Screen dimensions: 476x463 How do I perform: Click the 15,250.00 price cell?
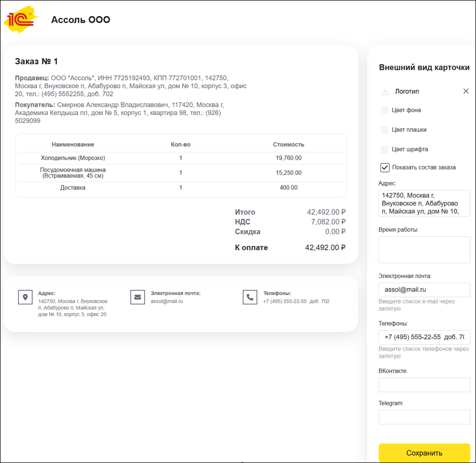(x=288, y=173)
